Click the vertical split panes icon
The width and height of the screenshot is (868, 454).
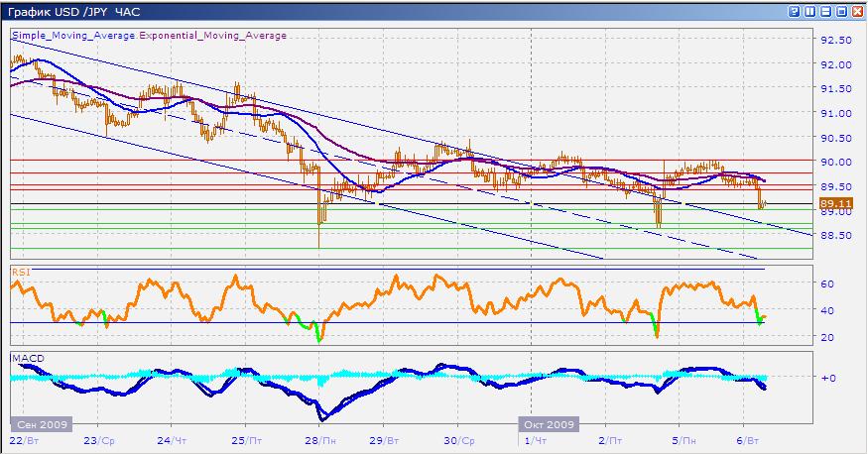(810, 10)
